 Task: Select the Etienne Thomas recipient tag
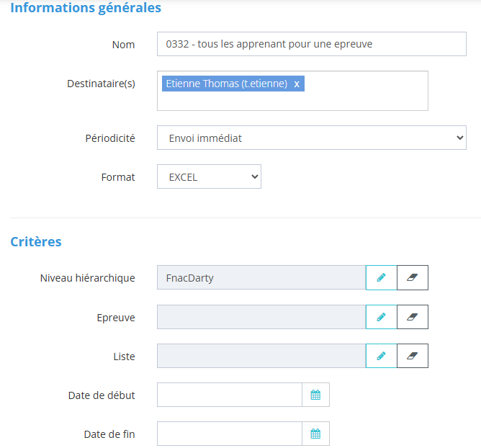coord(226,84)
